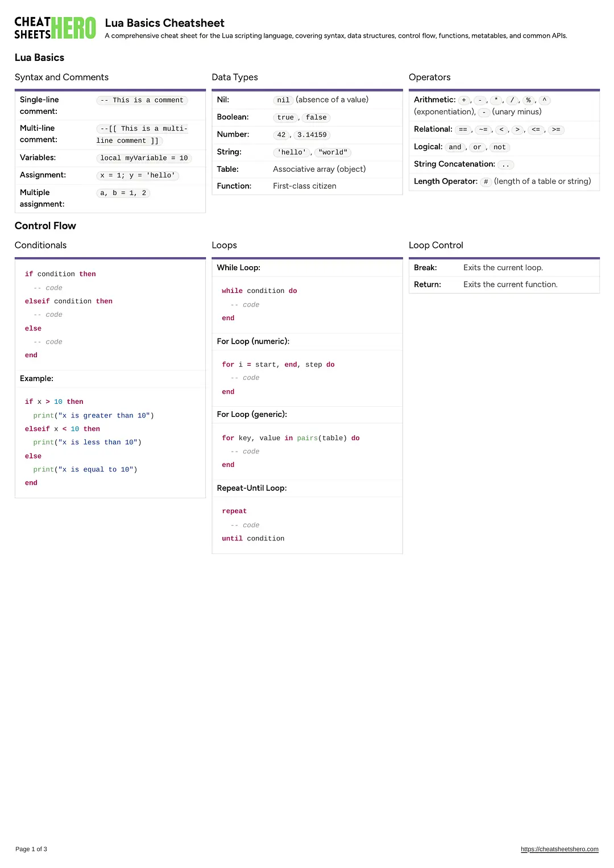Click the '..' concatenation operator chip
Viewport: 614px width, 868px height.
pyautogui.click(x=505, y=165)
